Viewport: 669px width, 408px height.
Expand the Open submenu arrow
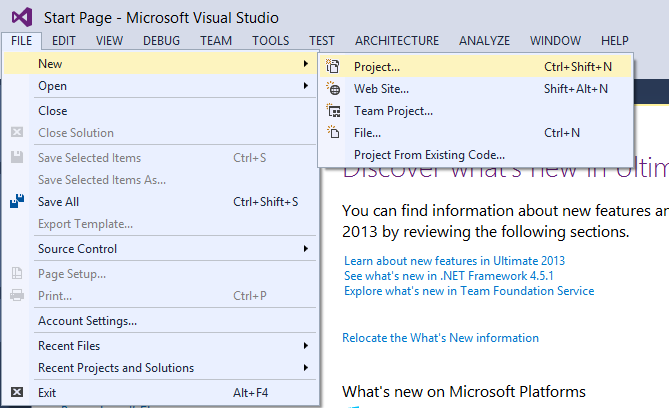tap(305, 86)
